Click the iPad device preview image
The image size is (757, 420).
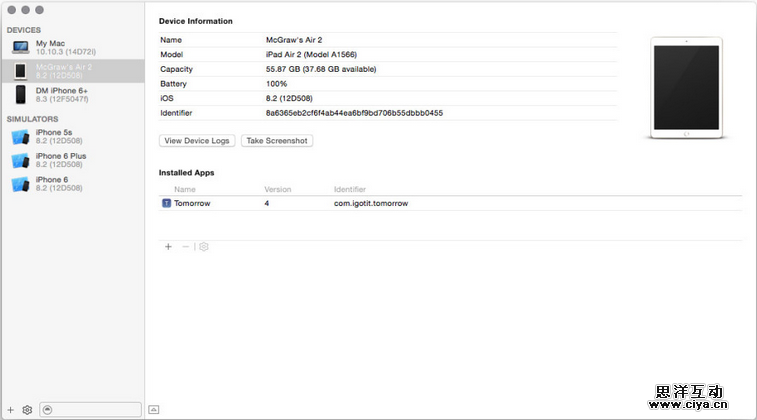[x=679, y=88]
